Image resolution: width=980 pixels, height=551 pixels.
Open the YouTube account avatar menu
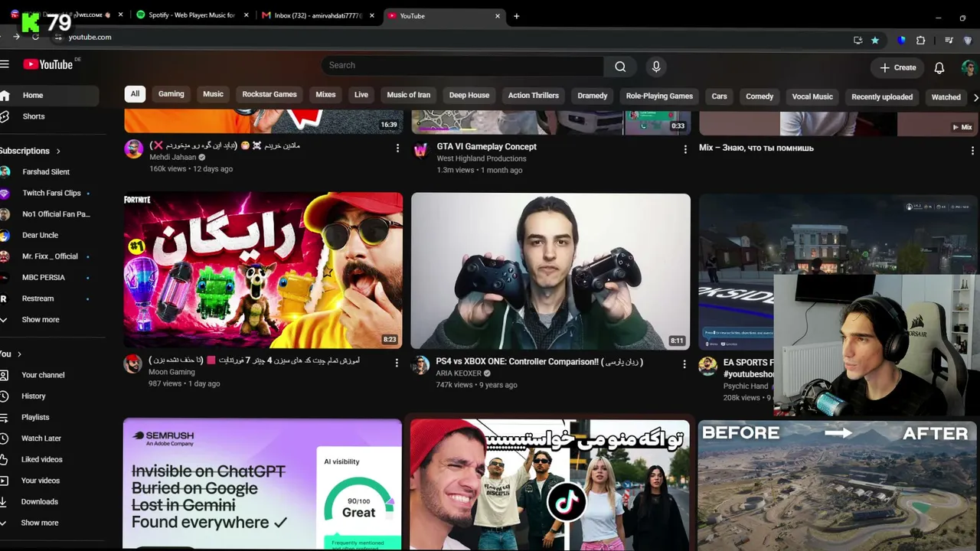(x=969, y=68)
